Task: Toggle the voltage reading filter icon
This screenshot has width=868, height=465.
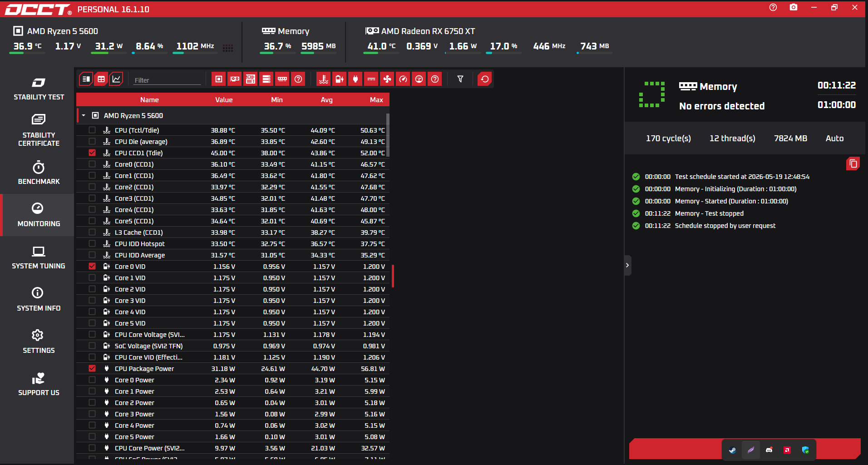Action: pos(340,79)
